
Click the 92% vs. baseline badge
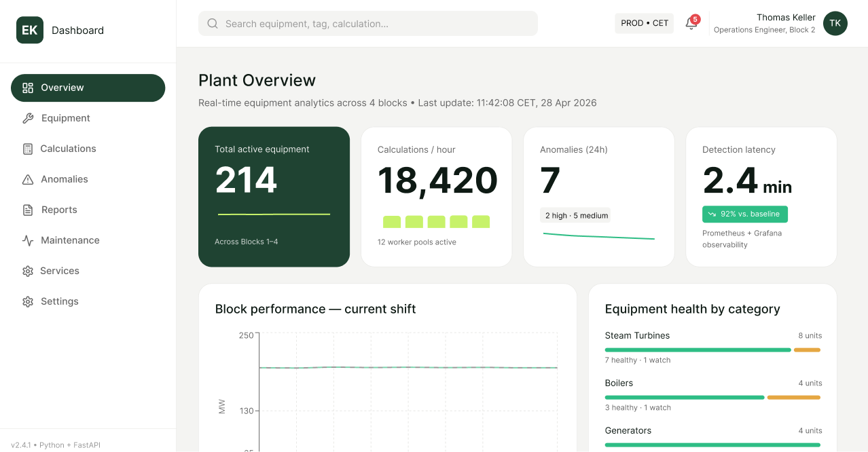click(745, 214)
